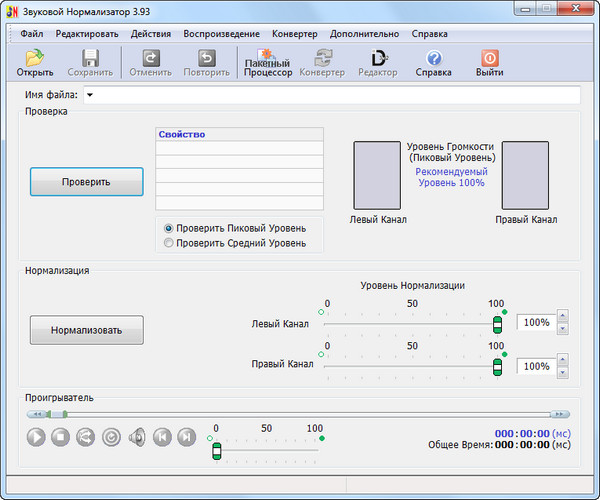Open the Пакетный Процессор batch tool
Image resolution: width=600 pixels, height=500 pixels.
(267, 63)
